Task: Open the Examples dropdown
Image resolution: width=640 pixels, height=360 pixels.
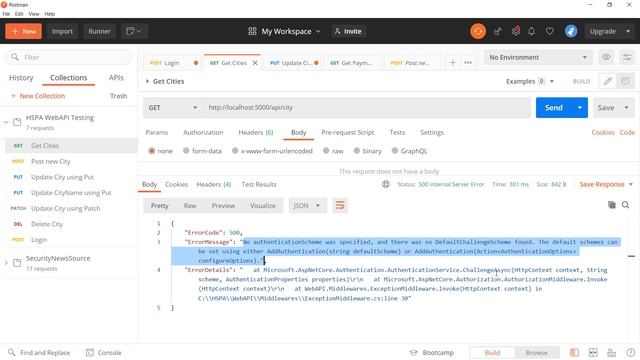Action: (x=530, y=81)
